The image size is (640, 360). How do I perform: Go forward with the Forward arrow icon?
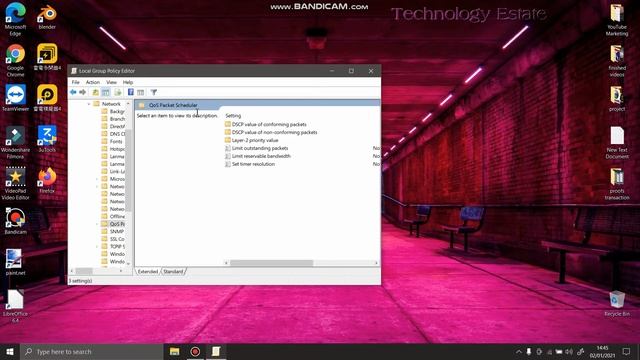pyautogui.click(x=82, y=92)
